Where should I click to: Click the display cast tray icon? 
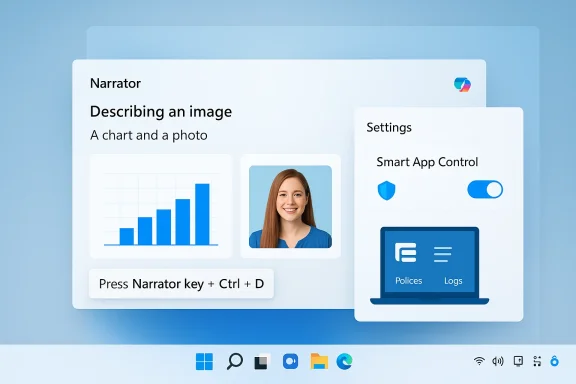tap(518, 361)
